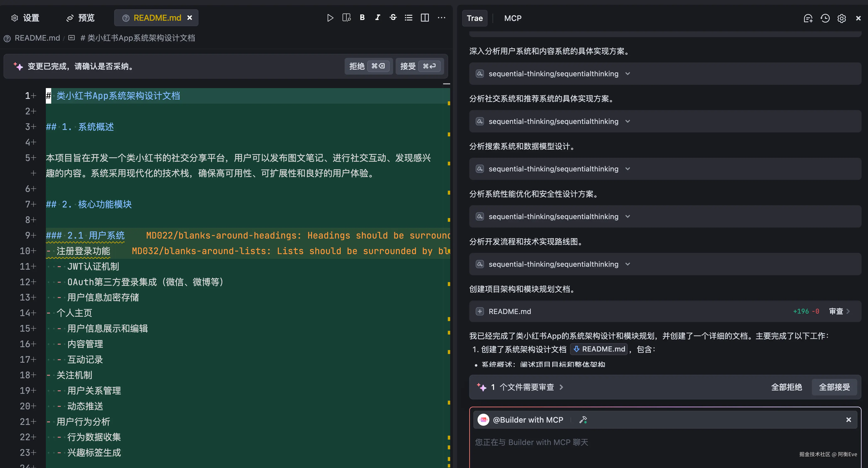
Task: Toggle strikethrough formatting icon
Action: tap(393, 17)
